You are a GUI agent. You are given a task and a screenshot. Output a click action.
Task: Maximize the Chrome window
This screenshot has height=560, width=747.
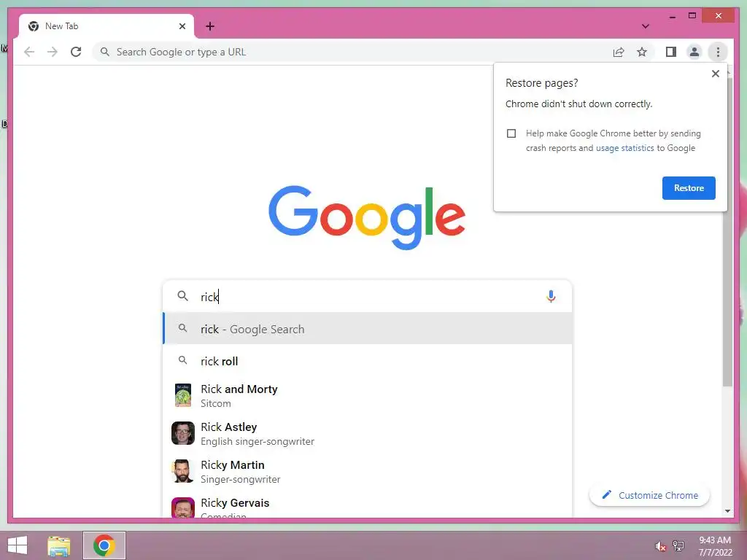coord(692,16)
